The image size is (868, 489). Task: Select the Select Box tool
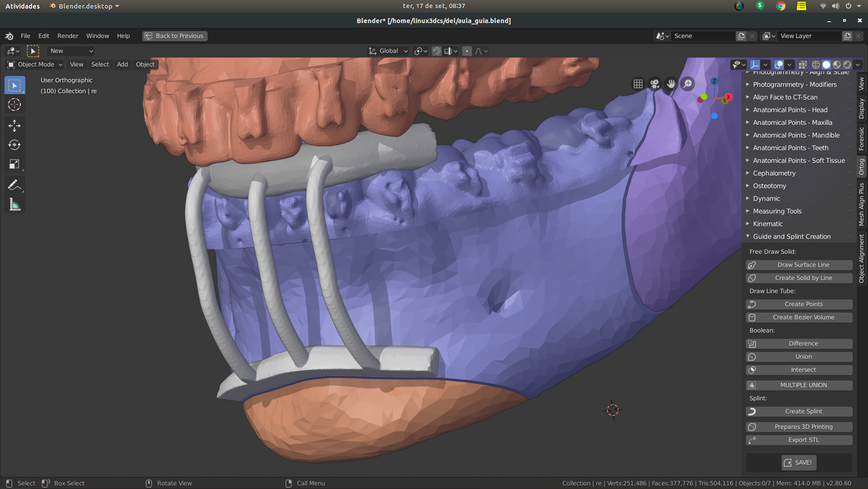pyautogui.click(x=14, y=85)
